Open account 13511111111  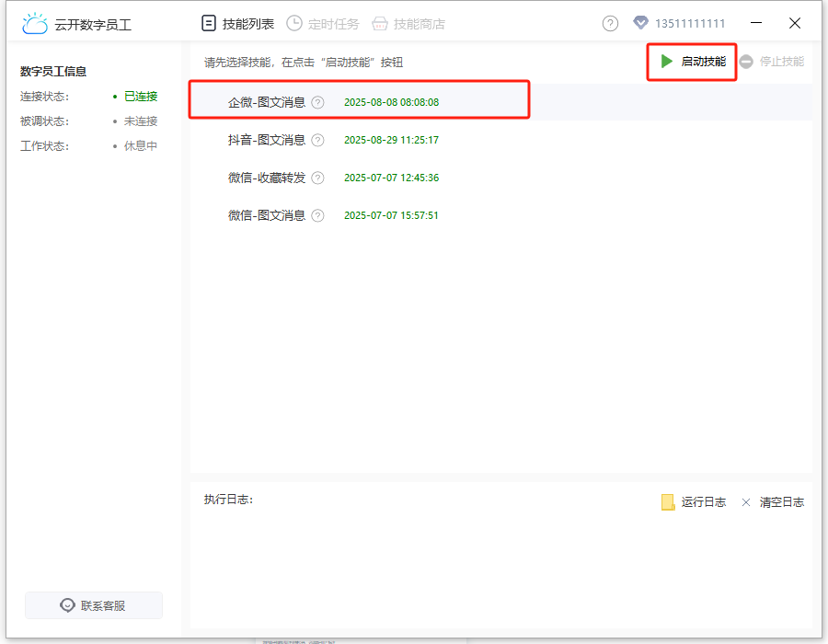[x=690, y=24]
